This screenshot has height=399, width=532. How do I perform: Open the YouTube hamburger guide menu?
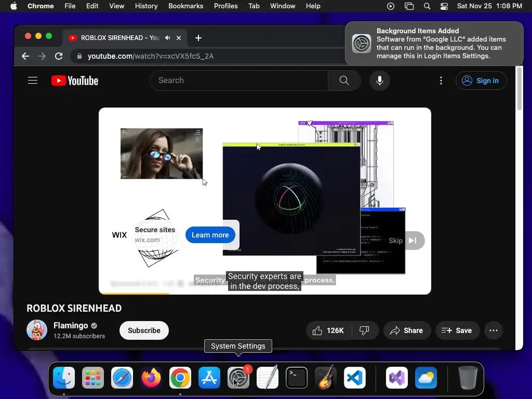(33, 81)
